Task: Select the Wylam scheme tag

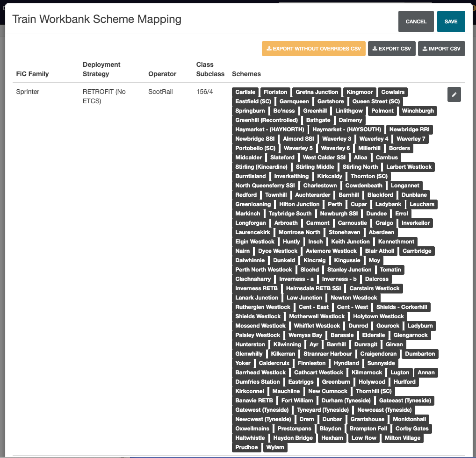Action: (275, 447)
